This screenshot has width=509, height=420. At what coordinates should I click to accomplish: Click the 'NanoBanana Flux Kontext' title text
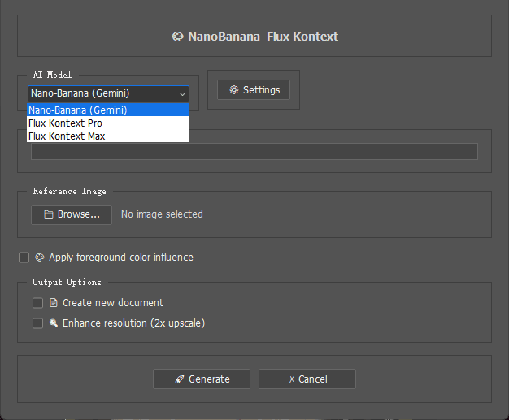pyautogui.click(x=263, y=37)
